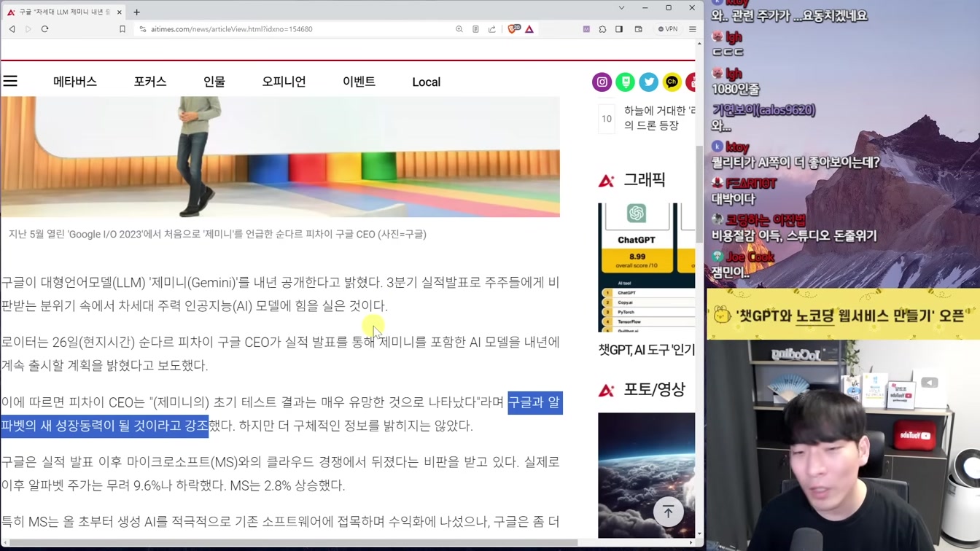
Task: Click the scroll-to-top arrow button
Action: click(668, 512)
